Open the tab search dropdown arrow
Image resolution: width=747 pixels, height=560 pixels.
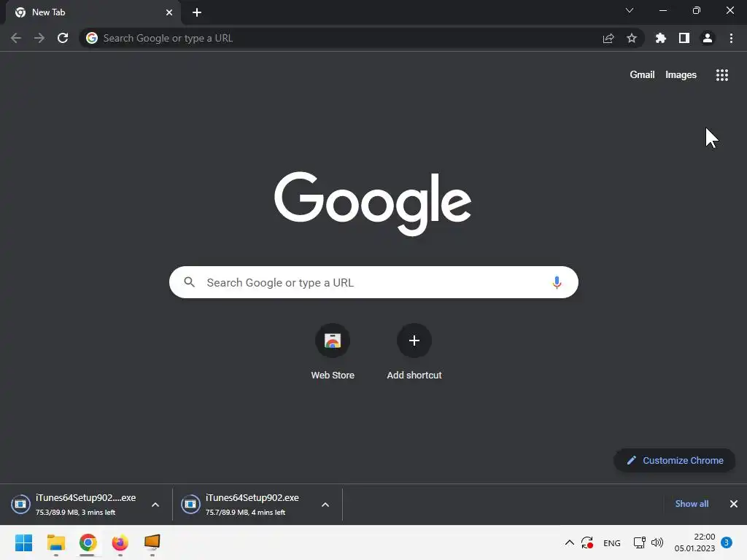pyautogui.click(x=630, y=10)
